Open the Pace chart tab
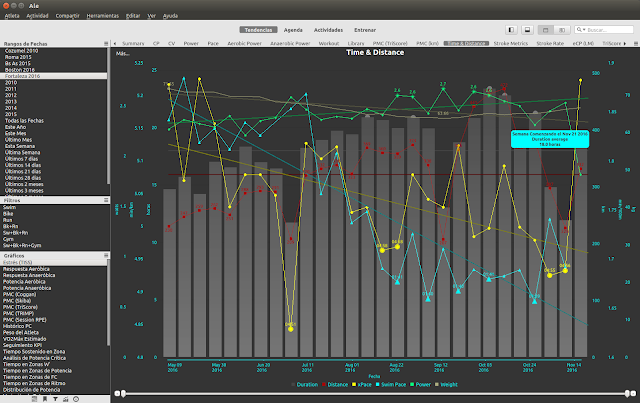The width and height of the screenshot is (640, 403). click(x=213, y=43)
